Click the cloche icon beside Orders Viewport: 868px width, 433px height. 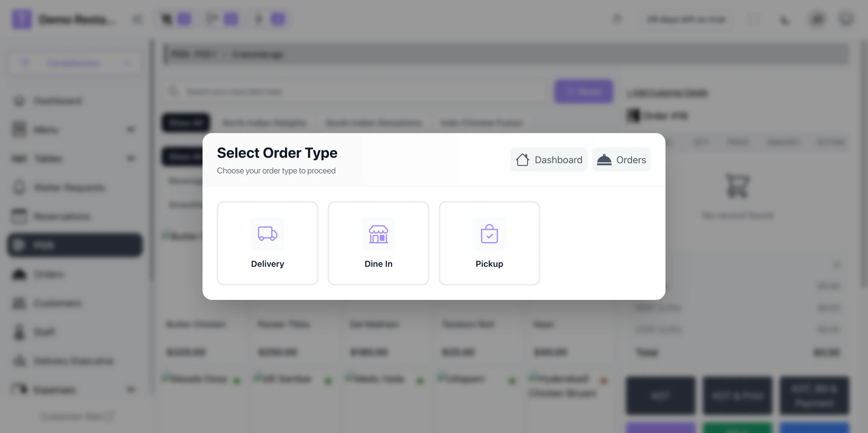click(x=604, y=160)
